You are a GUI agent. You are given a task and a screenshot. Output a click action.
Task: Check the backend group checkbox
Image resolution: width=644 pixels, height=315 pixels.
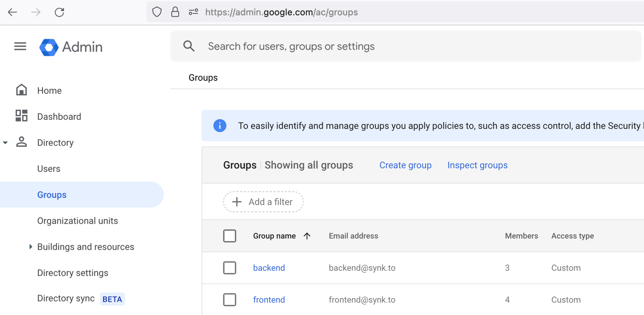click(230, 268)
